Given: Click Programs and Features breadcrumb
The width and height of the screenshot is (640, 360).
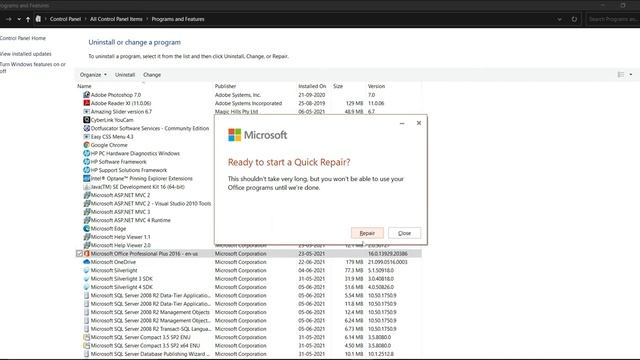Looking at the screenshot, I should tap(178, 19).
